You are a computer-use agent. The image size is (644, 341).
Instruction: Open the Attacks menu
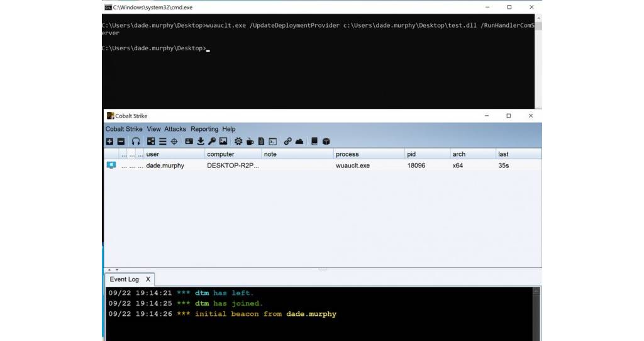point(175,129)
